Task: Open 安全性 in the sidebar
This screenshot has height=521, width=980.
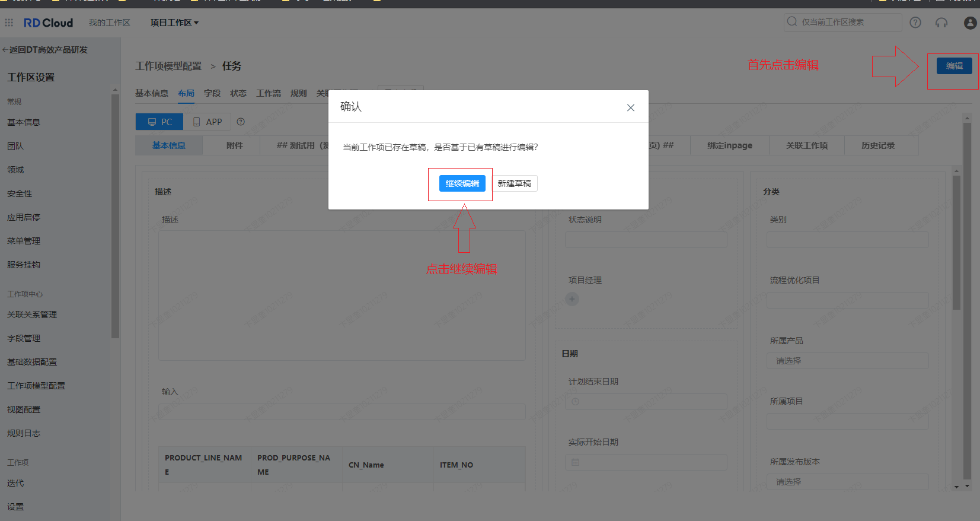Action: tap(20, 193)
